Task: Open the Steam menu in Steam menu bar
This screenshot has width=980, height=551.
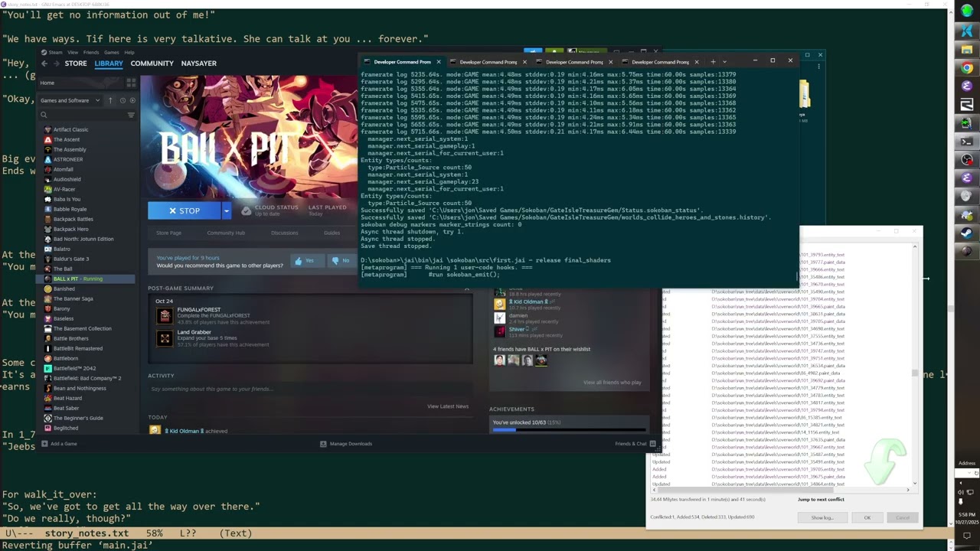Action: click(55, 53)
